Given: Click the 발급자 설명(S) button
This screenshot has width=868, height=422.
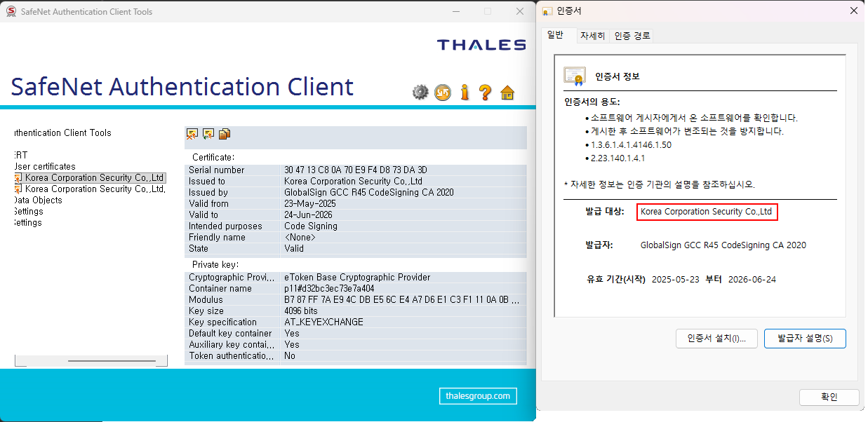Looking at the screenshot, I should pos(804,339).
